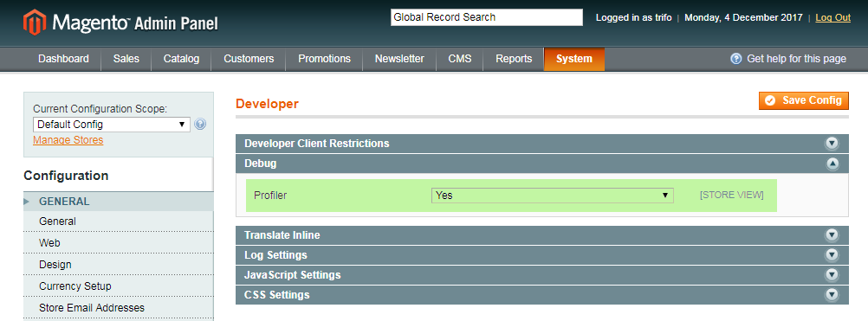This screenshot has width=868, height=321.
Task: Open the Sales menu
Action: click(x=126, y=59)
